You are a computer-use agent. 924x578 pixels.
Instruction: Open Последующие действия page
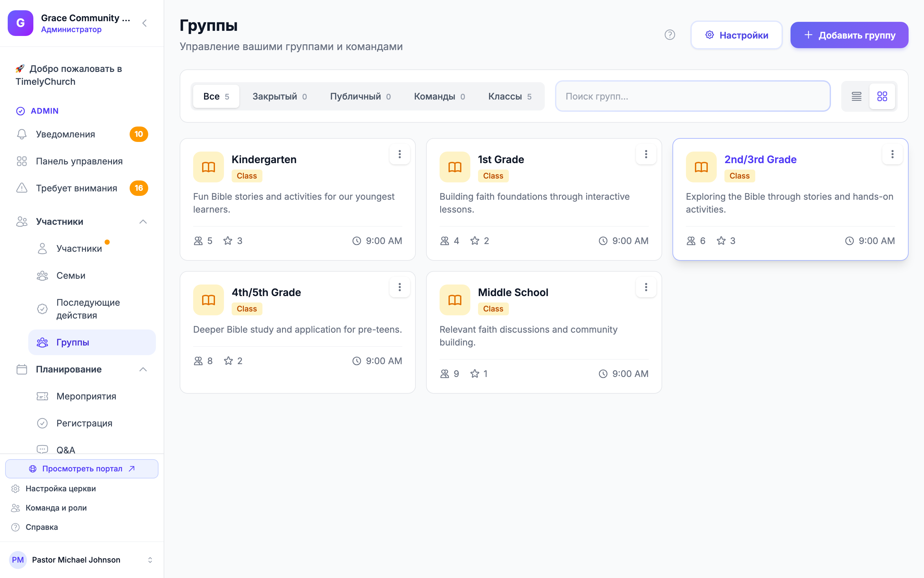pos(92,309)
